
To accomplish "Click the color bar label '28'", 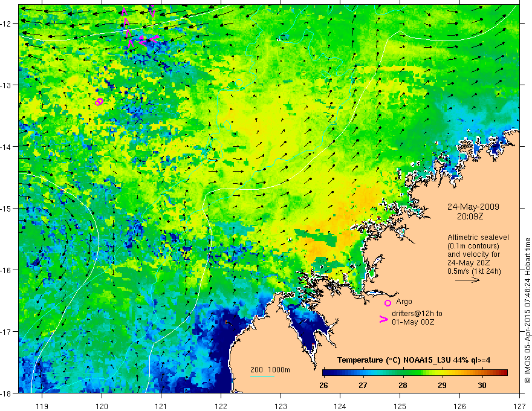I will pos(403,385).
